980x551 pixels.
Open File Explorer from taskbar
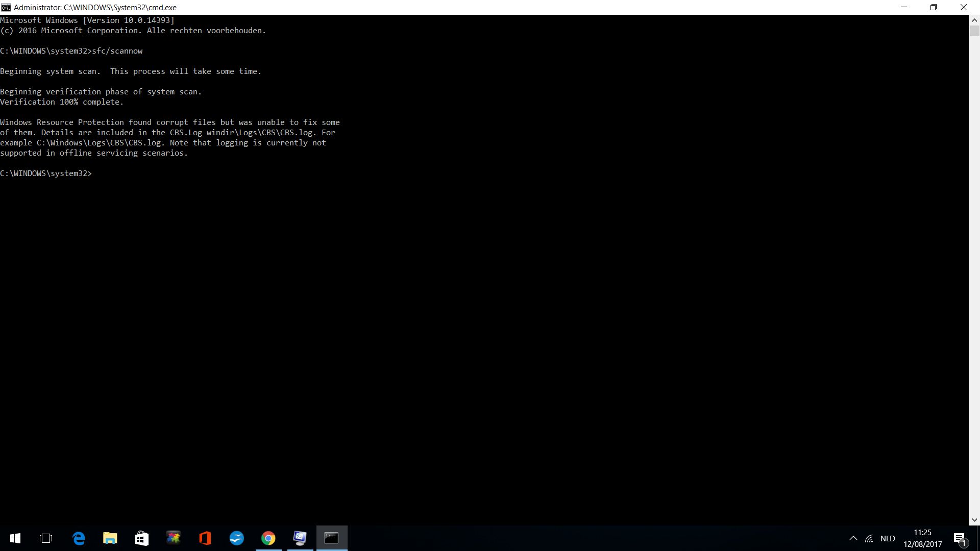[x=110, y=538]
